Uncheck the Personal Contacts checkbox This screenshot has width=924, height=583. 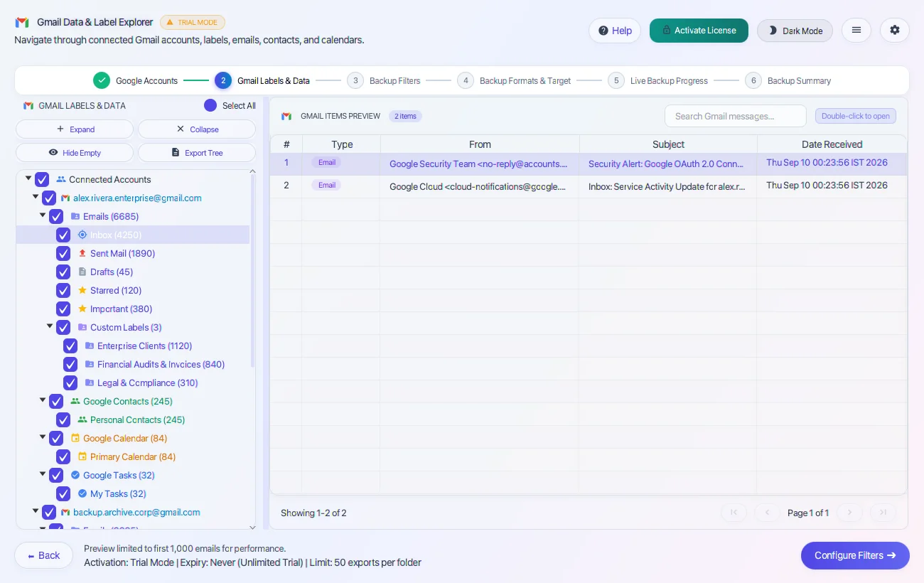[x=63, y=419]
